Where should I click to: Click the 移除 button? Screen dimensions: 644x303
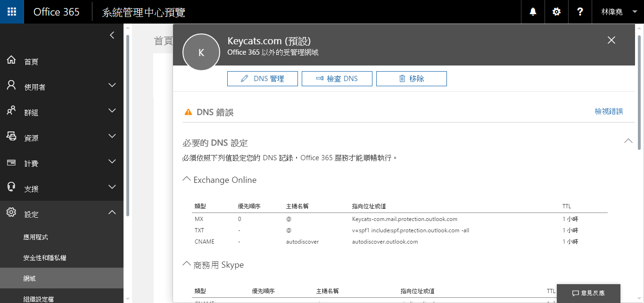[412, 79]
